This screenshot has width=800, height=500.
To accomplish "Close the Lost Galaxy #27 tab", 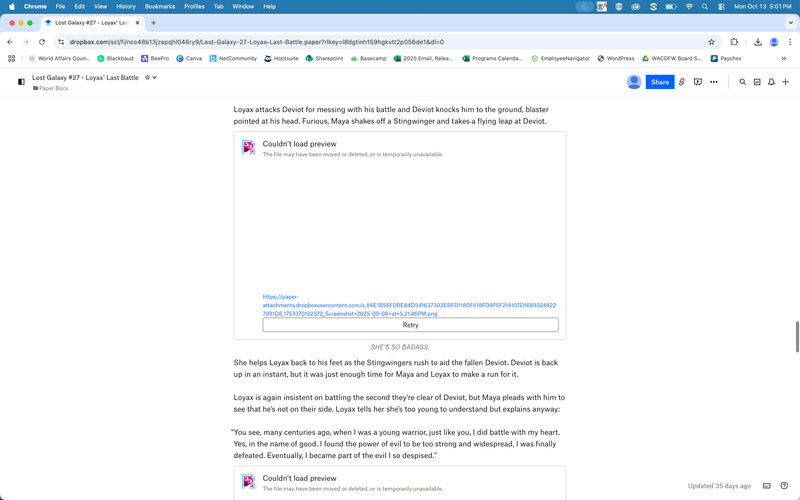I will tap(137, 22).
